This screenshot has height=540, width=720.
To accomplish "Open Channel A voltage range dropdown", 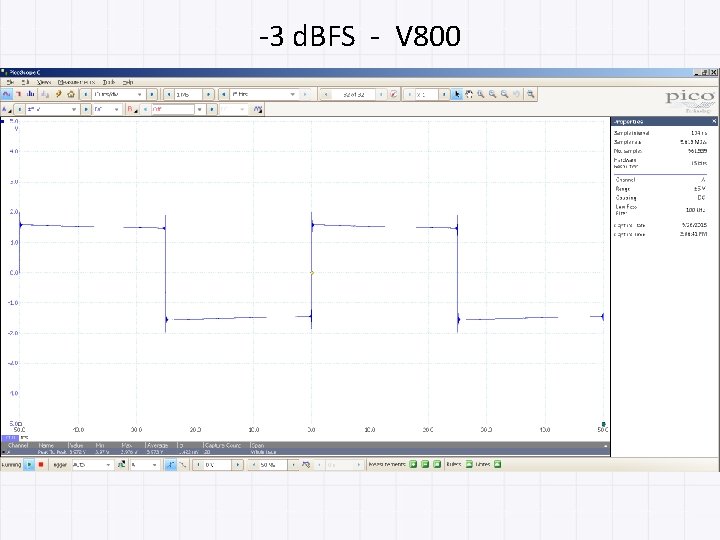I will (51, 109).
